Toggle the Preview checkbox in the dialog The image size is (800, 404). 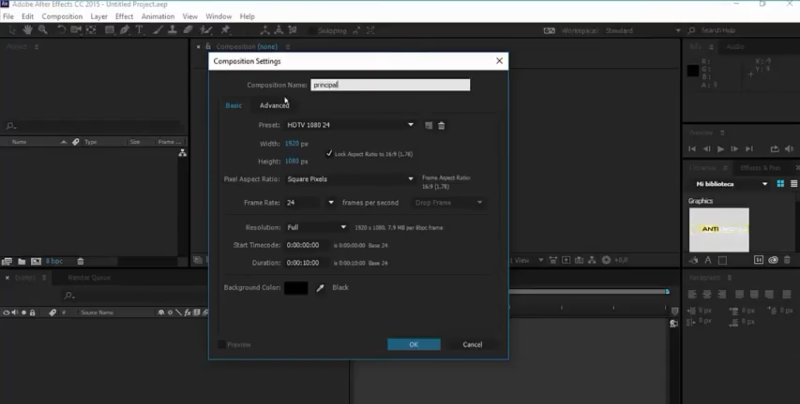pyautogui.click(x=221, y=345)
